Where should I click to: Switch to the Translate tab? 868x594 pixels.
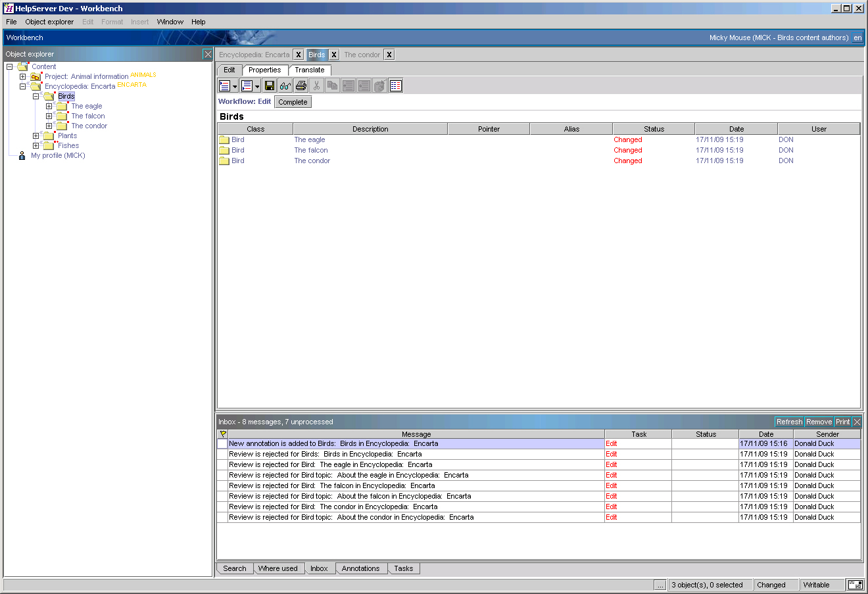[310, 70]
